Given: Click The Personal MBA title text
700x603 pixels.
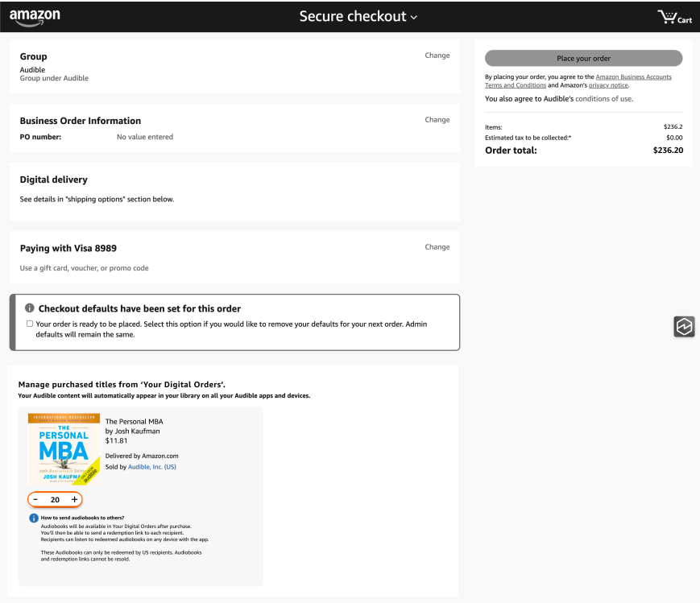Looking at the screenshot, I should pos(134,421).
